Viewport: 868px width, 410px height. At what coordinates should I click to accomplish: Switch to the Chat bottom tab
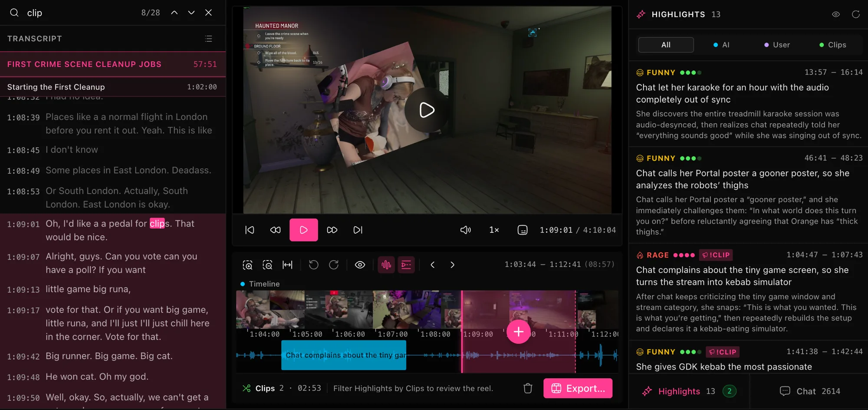click(x=810, y=391)
